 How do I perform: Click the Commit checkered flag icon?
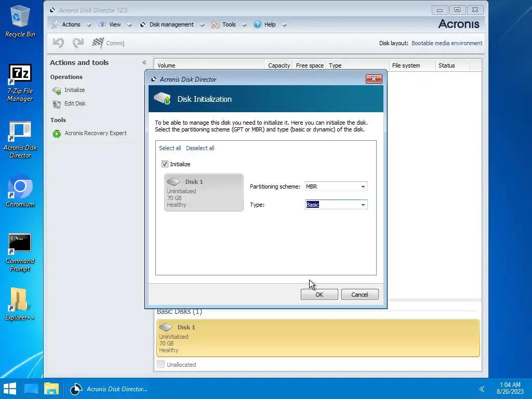98,43
